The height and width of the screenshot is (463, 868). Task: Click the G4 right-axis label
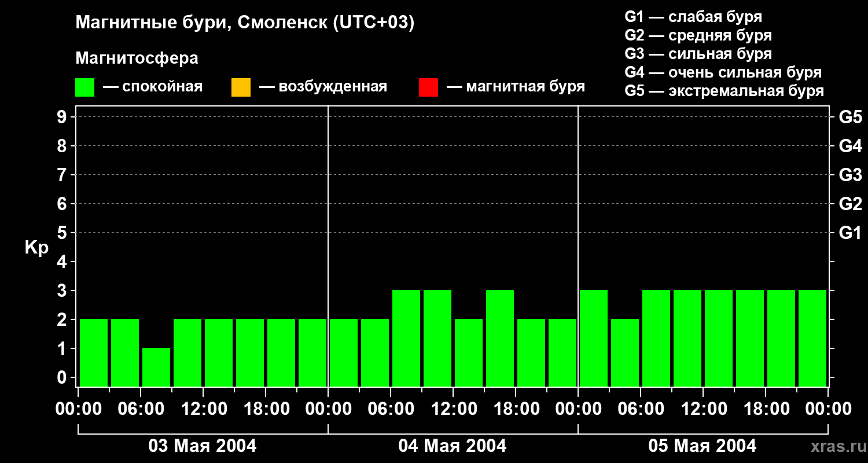(850, 146)
